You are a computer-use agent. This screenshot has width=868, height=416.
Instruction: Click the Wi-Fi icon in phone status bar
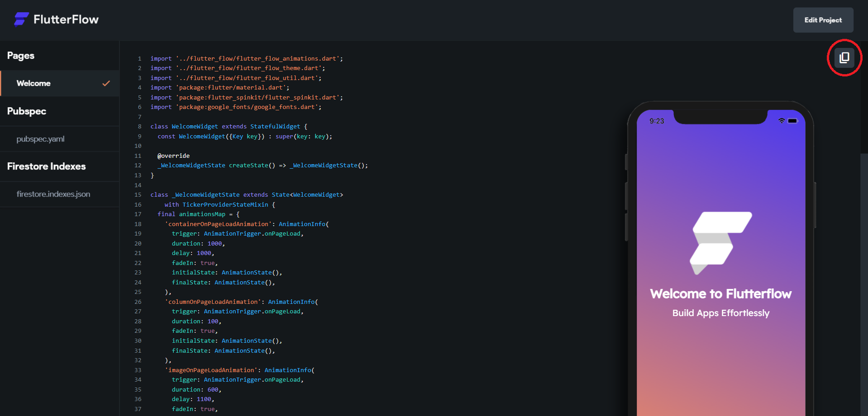tap(781, 121)
